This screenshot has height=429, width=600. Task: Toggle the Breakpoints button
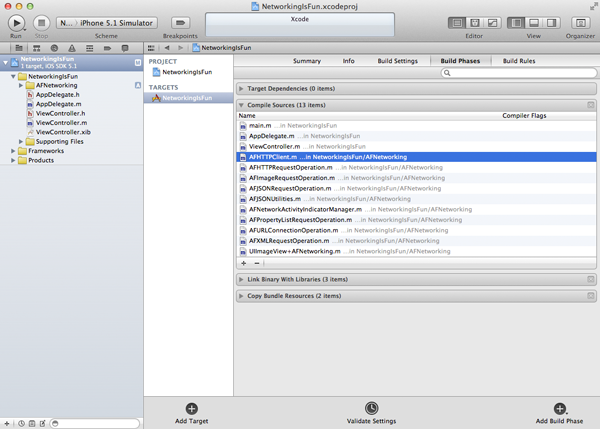(x=180, y=23)
